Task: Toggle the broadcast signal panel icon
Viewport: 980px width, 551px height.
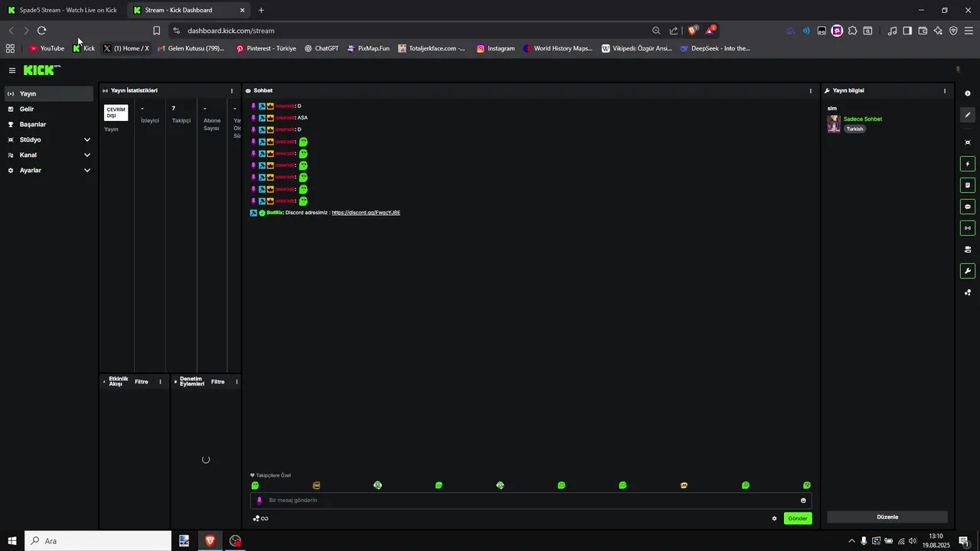Action: (968, 228)
